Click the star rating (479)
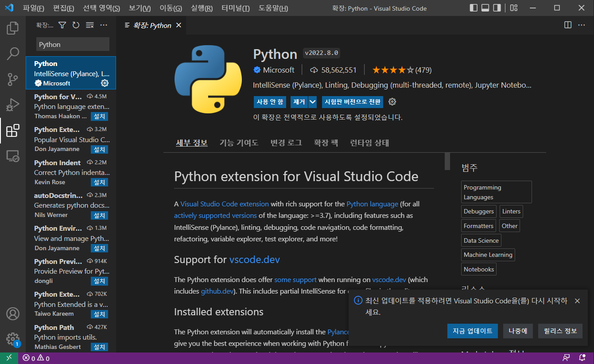This screenshot has width=594, height=364. coord(402,70)
